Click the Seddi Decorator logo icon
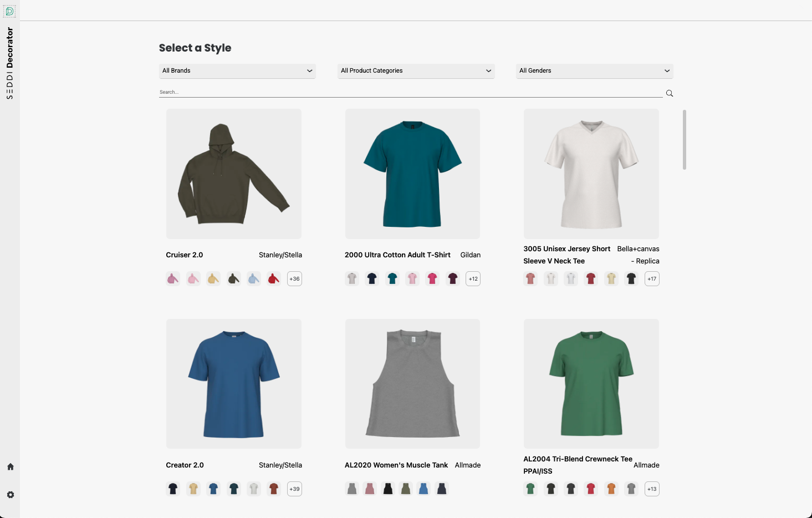812x518 pixels. (10, 11)
